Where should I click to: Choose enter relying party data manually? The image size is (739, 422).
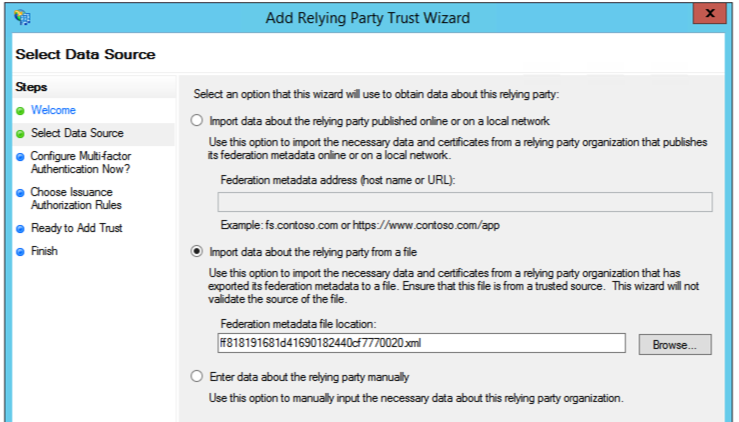(196, 377)
